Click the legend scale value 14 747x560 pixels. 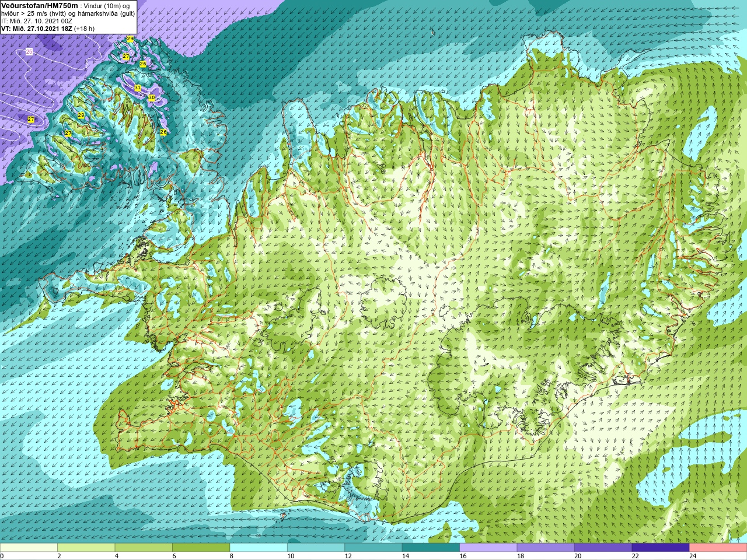[x=406, y=556]
